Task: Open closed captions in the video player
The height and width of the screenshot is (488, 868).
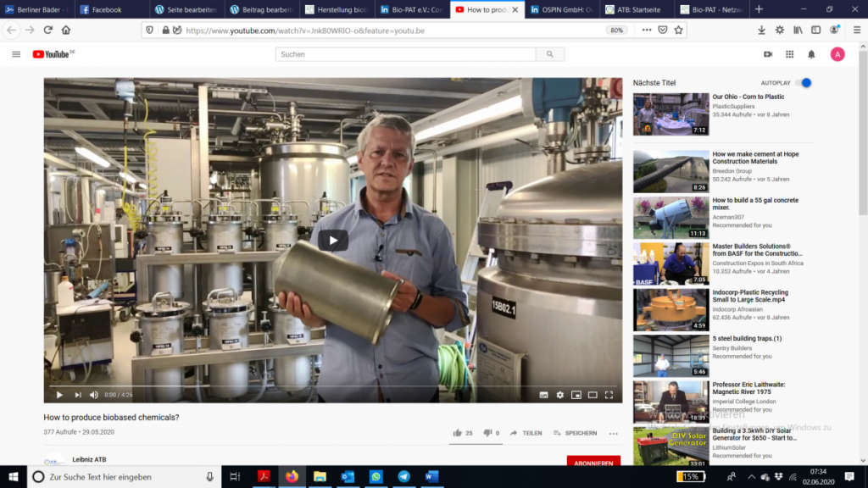Action: [543, 395]
